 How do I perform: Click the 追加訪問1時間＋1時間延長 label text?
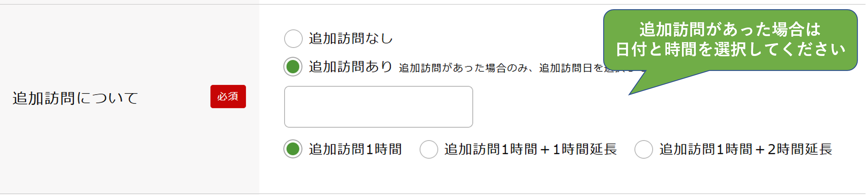tap(530, 149)
